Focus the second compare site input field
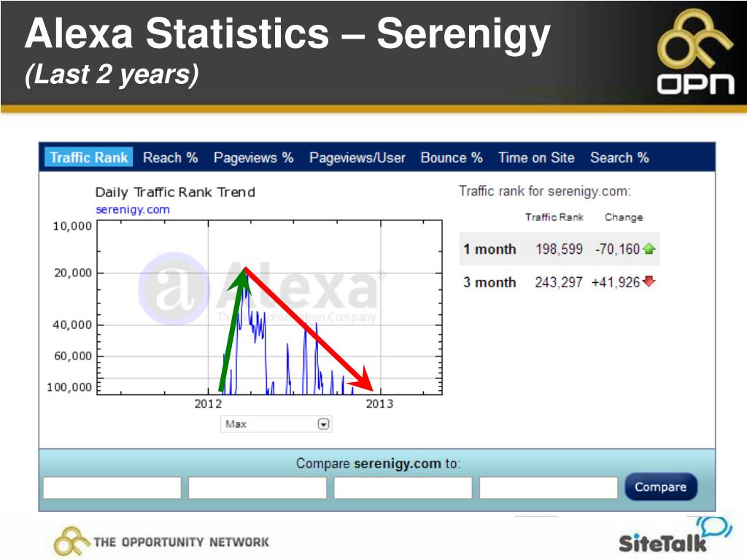 (258, 488)
